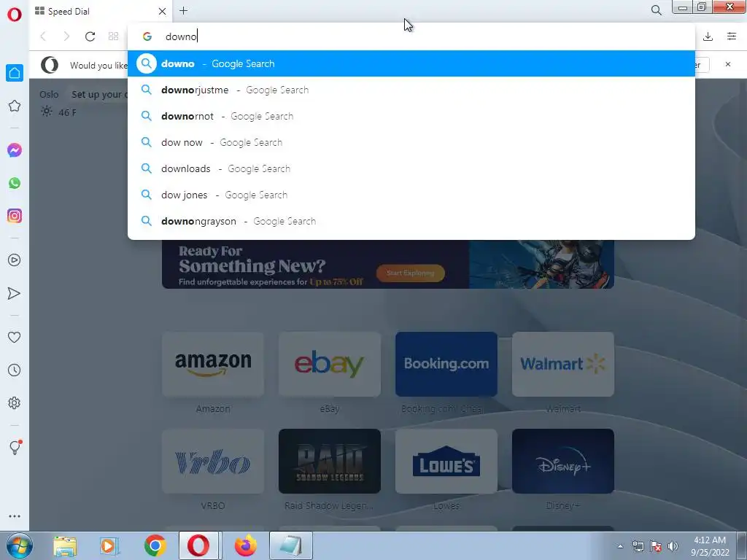747x560 pixels.
Task: Close the Speed Dial tab
Action: pyautogui.click(x=162, y=11)
